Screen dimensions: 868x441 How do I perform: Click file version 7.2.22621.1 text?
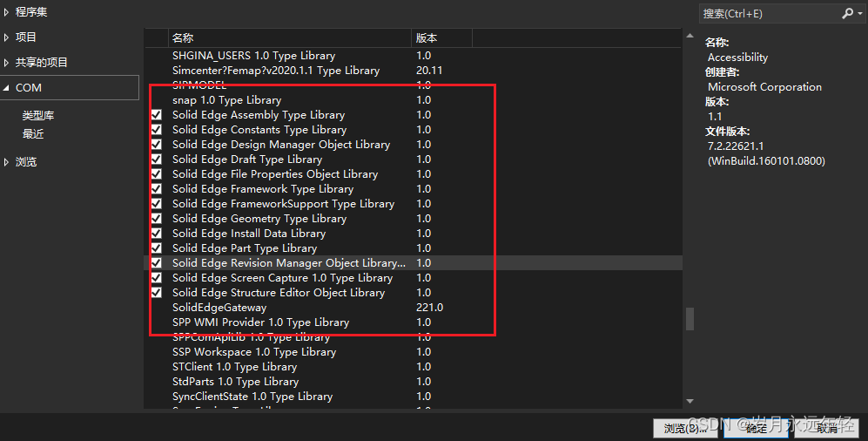click(735, 146)
